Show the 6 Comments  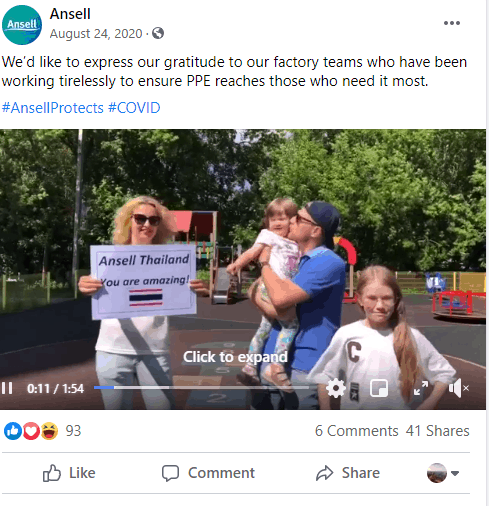click(x=357, y=431)
